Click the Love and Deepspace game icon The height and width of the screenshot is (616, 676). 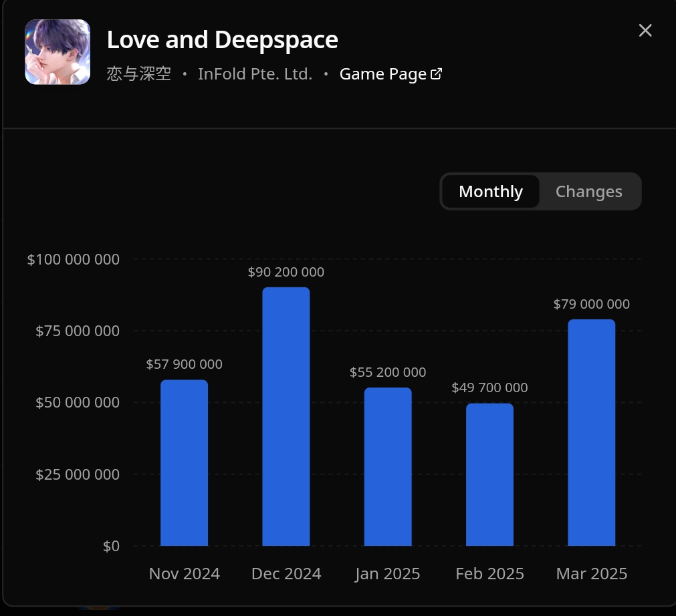(x=58, y=51)
